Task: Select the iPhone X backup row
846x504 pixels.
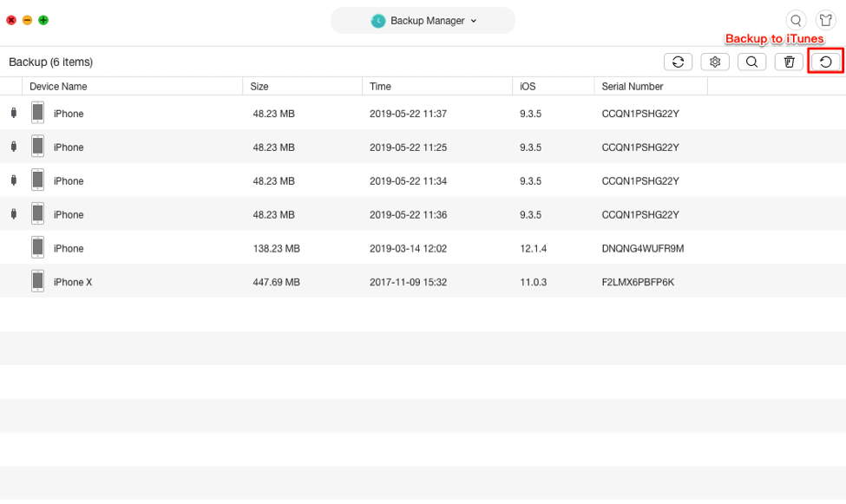Action: tap(423, 282)
